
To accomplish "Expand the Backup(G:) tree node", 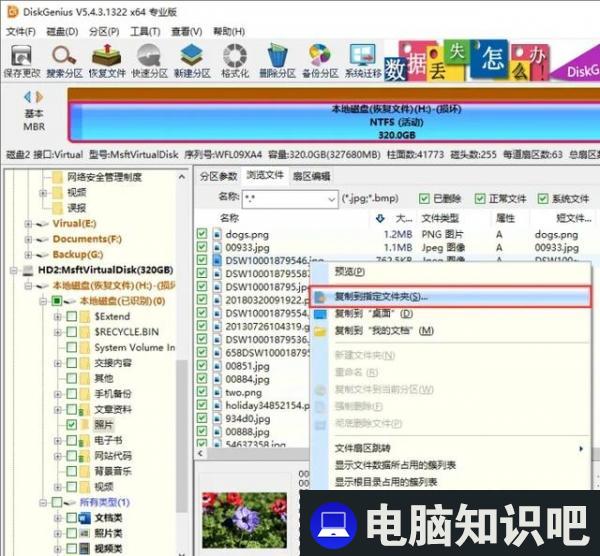I will [x=28, y=254].
